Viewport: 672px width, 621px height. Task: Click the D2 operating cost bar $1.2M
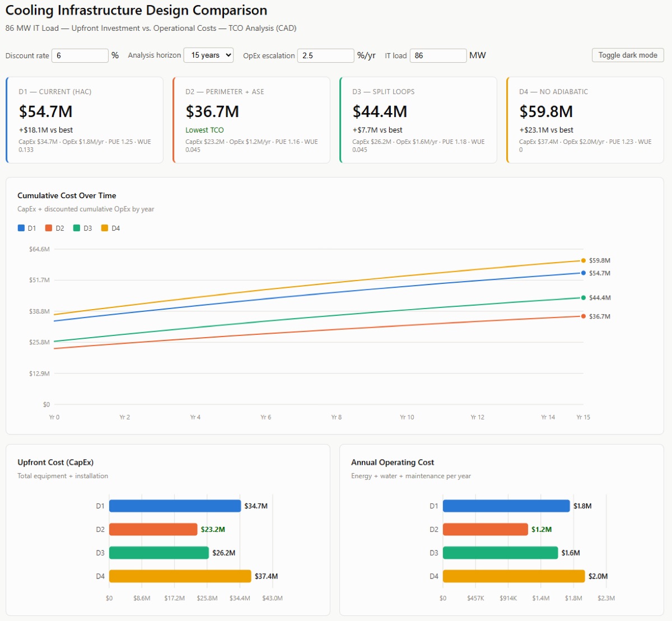click(x=486, y=529)
